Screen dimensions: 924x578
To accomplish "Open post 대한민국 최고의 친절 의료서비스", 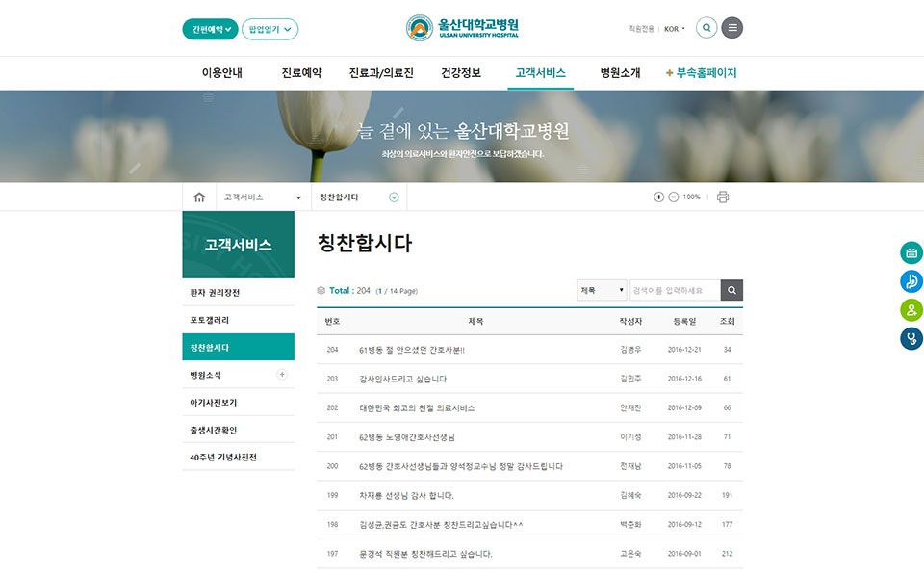I will (x=417, y=408).
